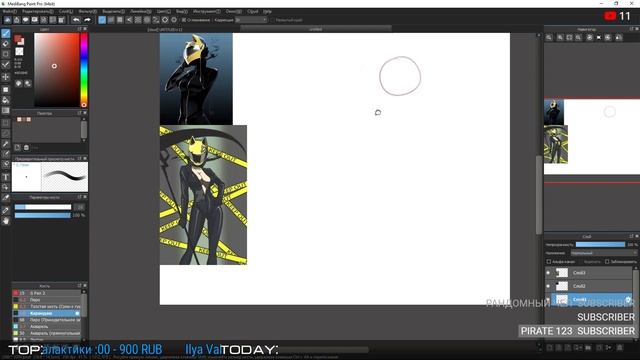Click the layer opacity slider
The image size is (640, 360).
(600, 244)
